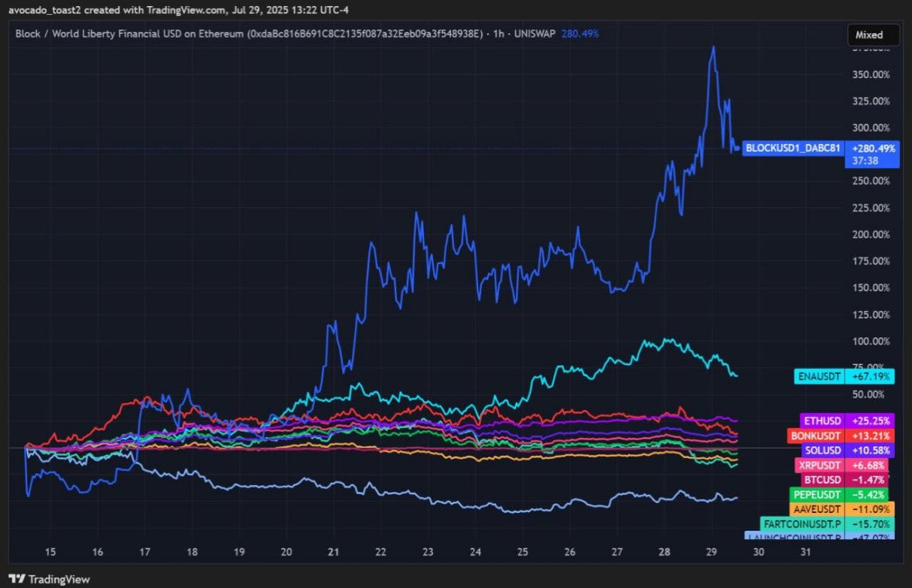Click the +25.25% value tag
Viewport: 912px width, 588px height.
(871, 421)
